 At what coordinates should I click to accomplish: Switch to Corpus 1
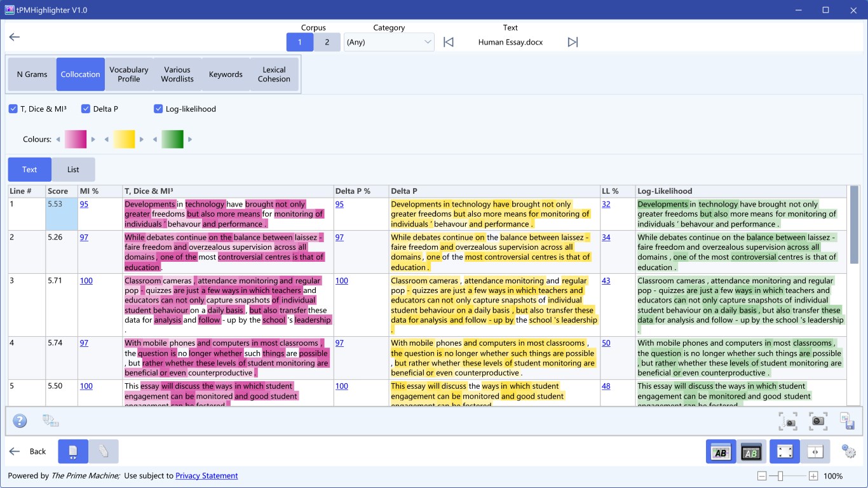300,42
